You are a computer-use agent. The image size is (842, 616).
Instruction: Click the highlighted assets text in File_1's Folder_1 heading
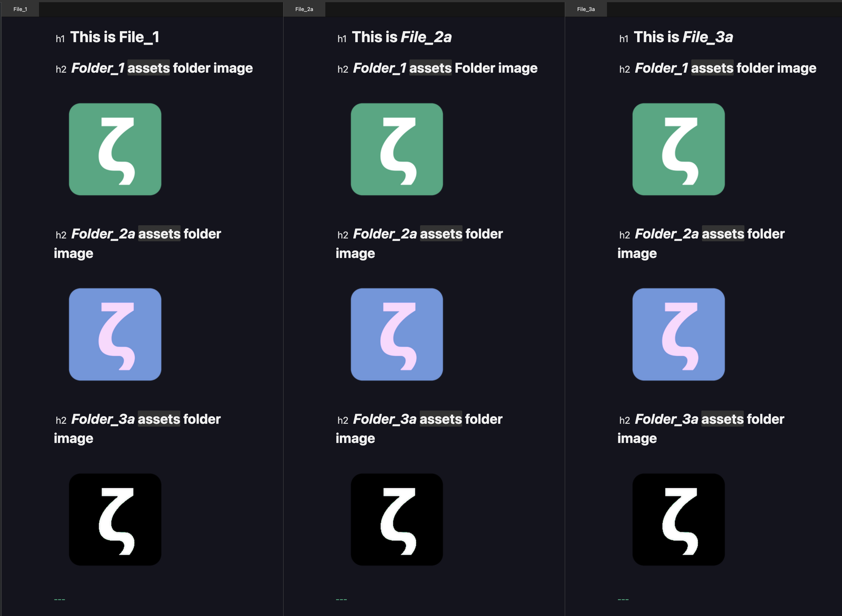149,68
